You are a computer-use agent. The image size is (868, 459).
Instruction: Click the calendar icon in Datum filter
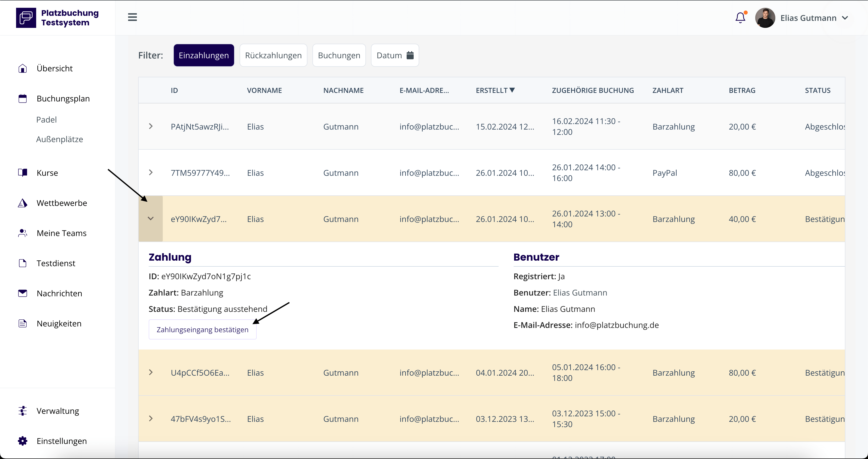coord(410,55)
